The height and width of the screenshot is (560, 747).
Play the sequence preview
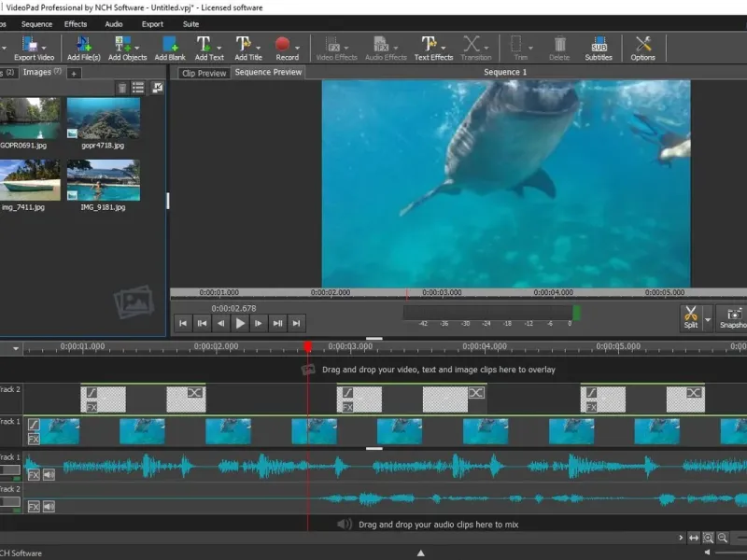[240, 323]
